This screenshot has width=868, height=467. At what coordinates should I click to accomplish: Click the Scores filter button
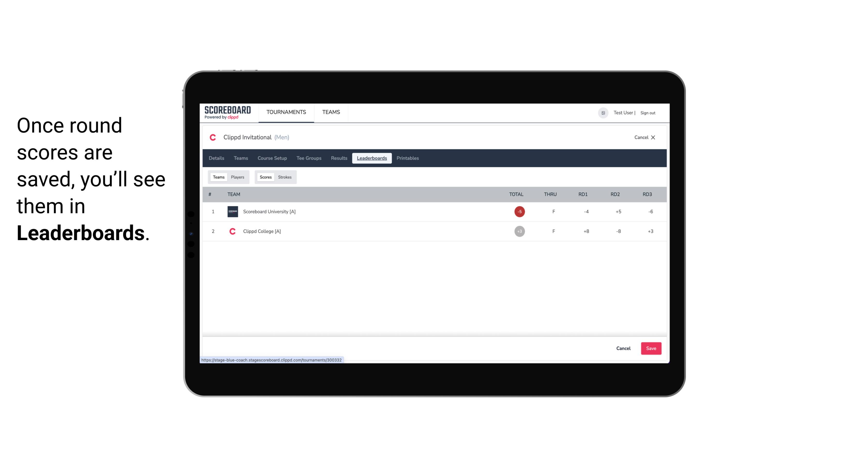tap(265, 177)
